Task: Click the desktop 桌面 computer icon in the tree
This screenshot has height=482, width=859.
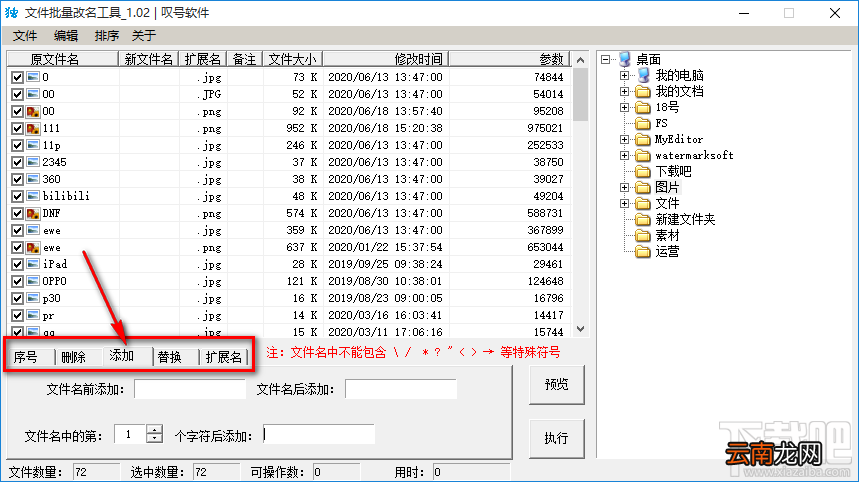Action: (625, 59)
